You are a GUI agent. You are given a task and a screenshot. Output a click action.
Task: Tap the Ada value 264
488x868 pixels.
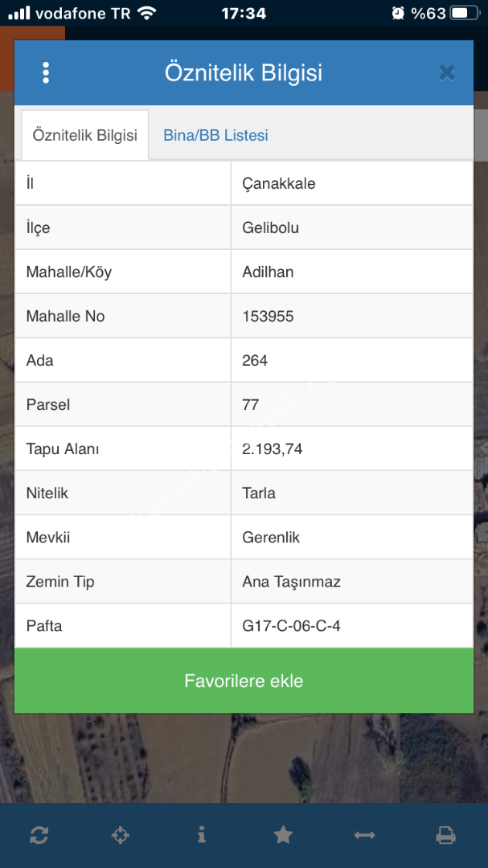[x=255, y=360]
